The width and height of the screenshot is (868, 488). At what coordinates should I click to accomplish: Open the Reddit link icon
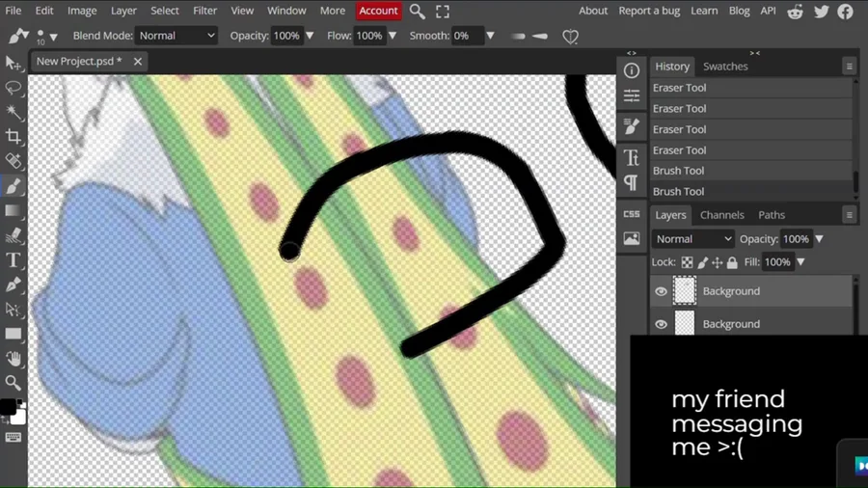796,11
